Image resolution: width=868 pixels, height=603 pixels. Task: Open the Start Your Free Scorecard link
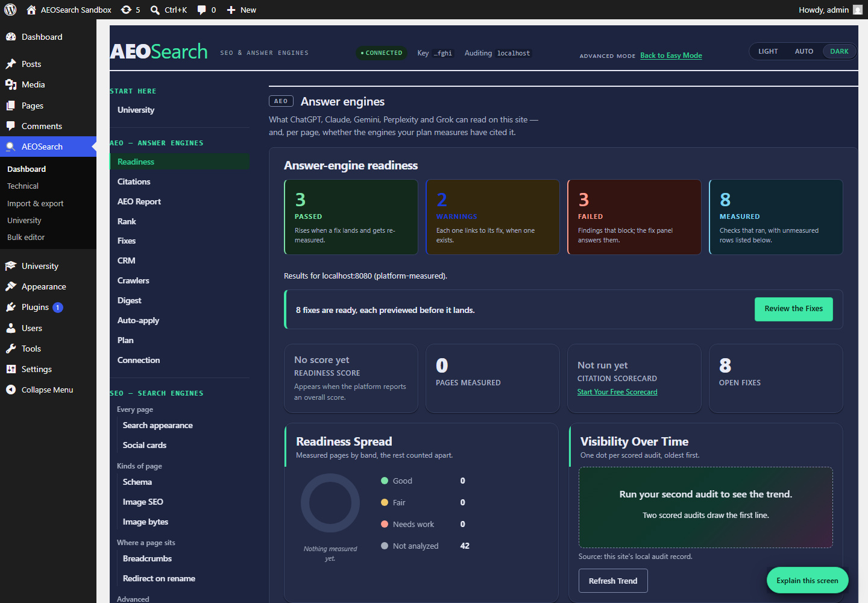617,392
